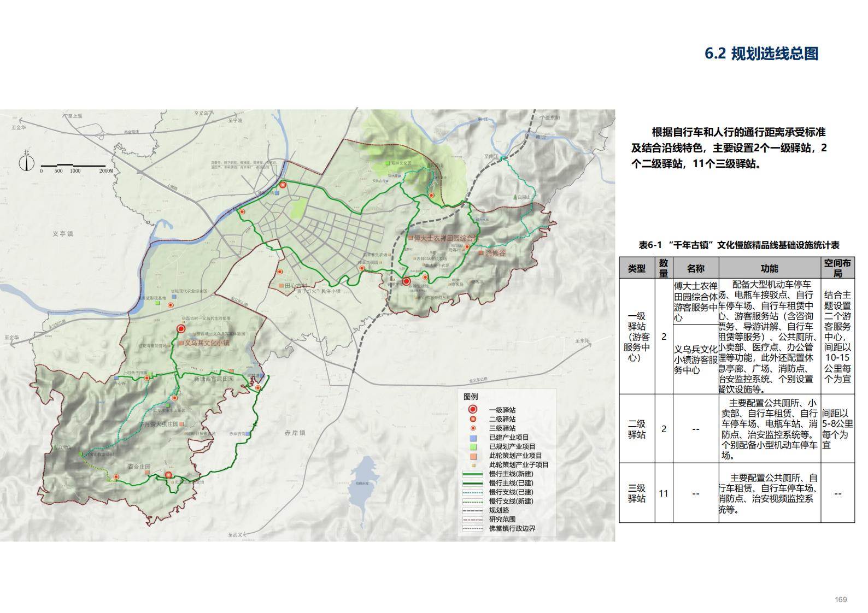
Task: Click the station marker at 稗草大观园
Action: pos(361,268)
